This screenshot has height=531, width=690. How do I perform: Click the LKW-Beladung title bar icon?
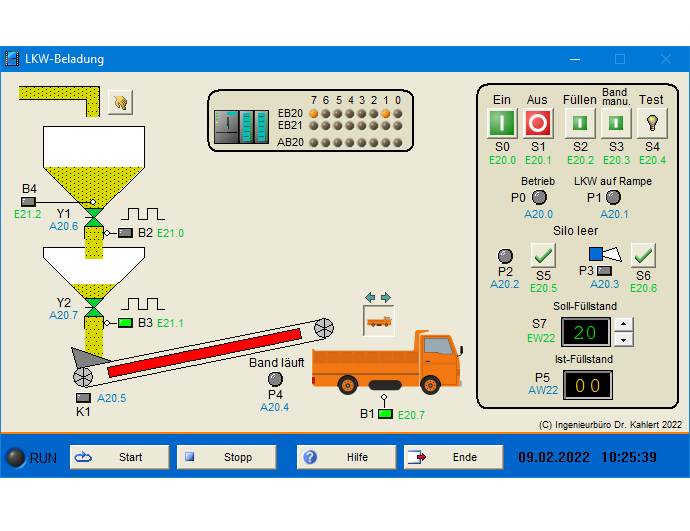point(12,59)
